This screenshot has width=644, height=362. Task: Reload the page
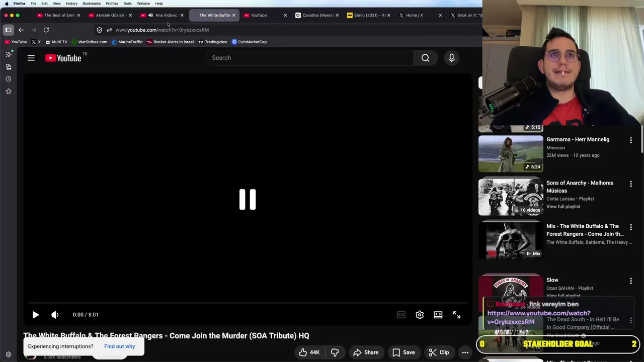pyautogui.click(x=46, y=30)
